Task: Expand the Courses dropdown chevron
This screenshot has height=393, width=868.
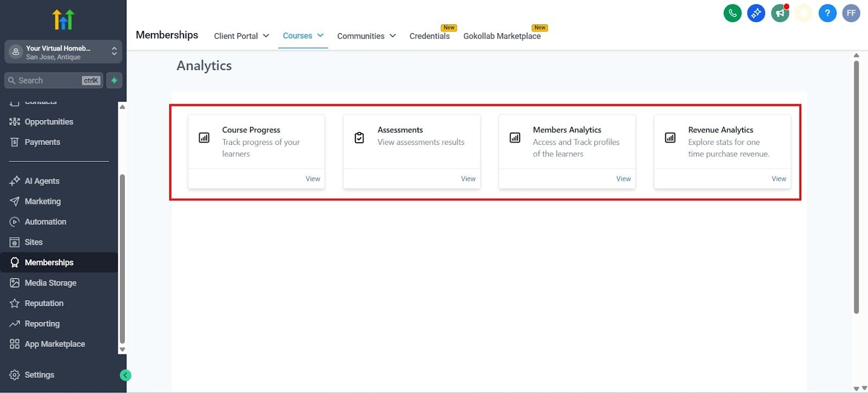Action: coord(321,35)
